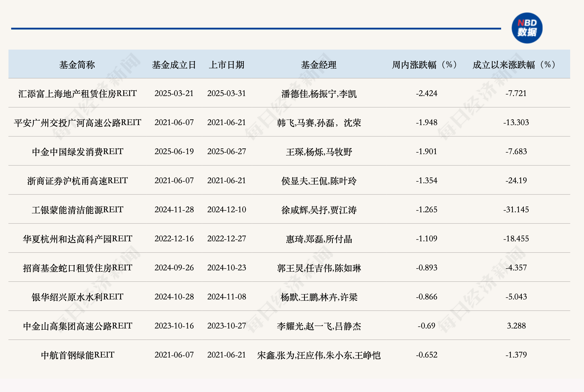Click manager cell 潘德佳,杨振宁,李凯
This screenshot has height=392, width=584.
click(x=319, y=94)
